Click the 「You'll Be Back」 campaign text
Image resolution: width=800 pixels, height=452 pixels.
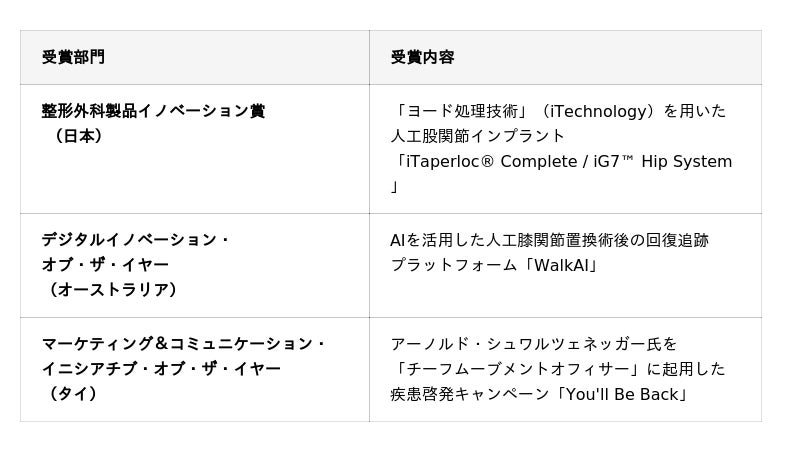point(622,394)
